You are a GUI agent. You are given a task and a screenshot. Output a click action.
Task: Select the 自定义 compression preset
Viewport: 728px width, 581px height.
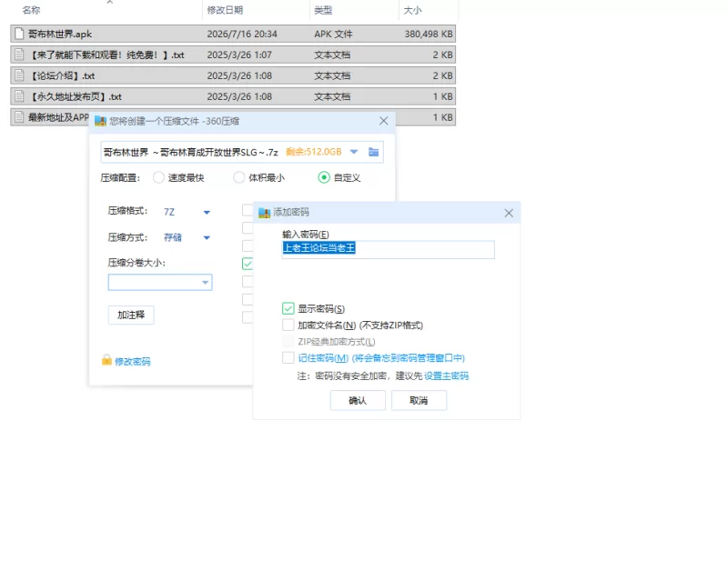tap(324, 177)
